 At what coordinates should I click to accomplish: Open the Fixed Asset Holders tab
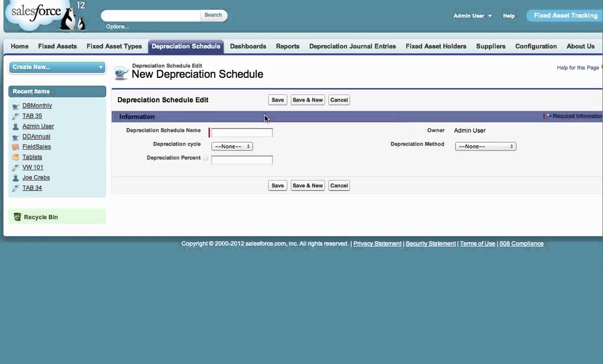pyautogui.click(x=436, y=46)
